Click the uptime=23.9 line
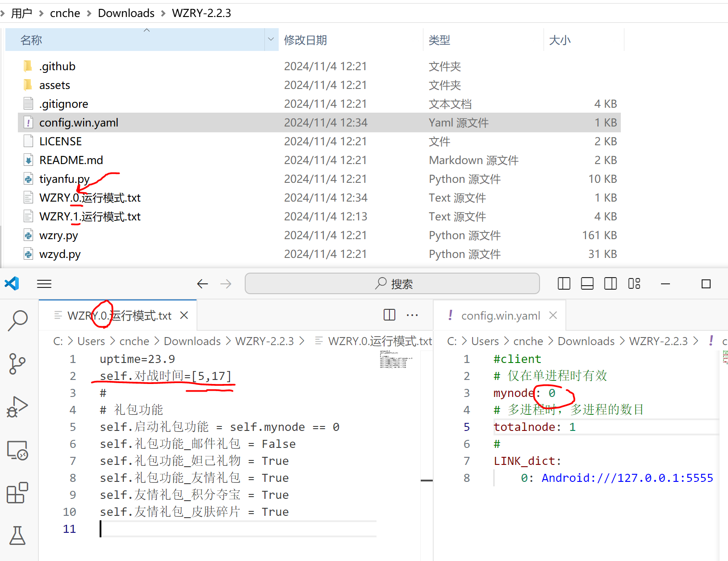This screenshot has height=561, width=728. [137, 359]
